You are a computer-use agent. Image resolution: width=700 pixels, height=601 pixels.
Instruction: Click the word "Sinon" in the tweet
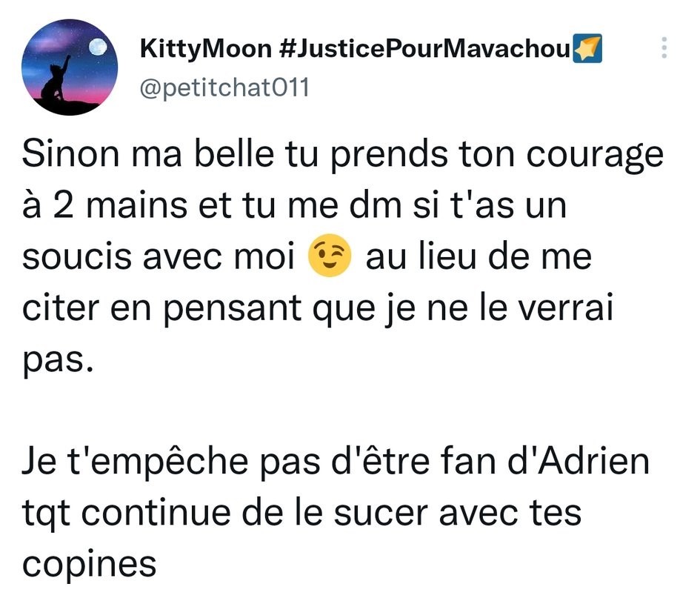(70, 154)
